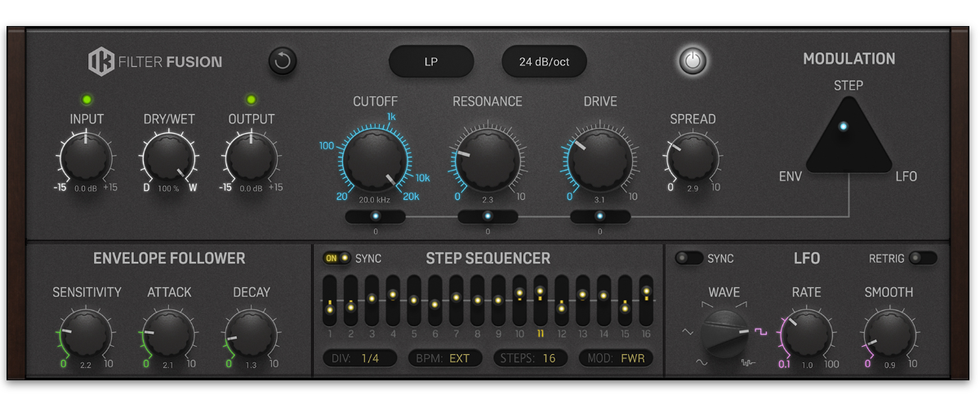Open the STEPS: 16 count menu
Viewport: 980px width, 408px height.
[530, 357]
